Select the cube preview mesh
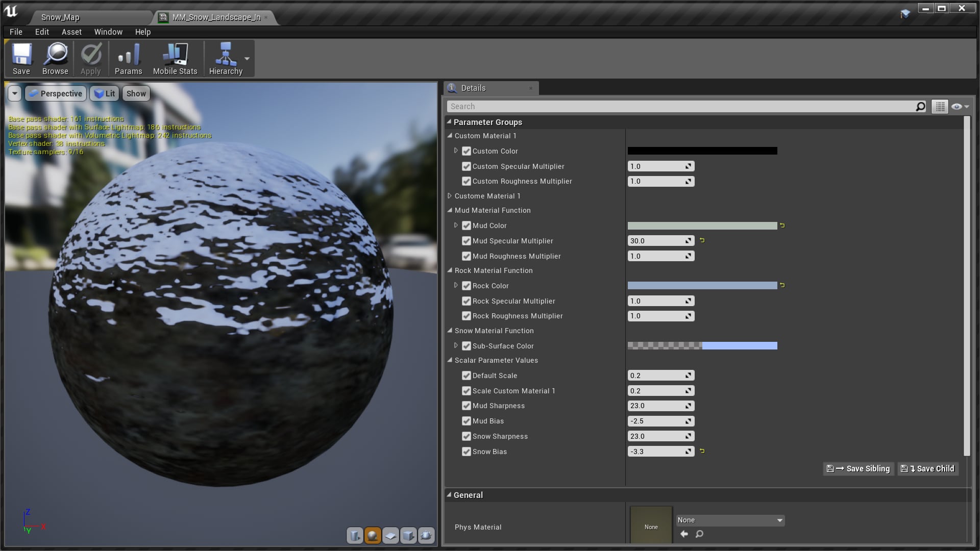The image size is (980, 551). click(x=408, y=535)
